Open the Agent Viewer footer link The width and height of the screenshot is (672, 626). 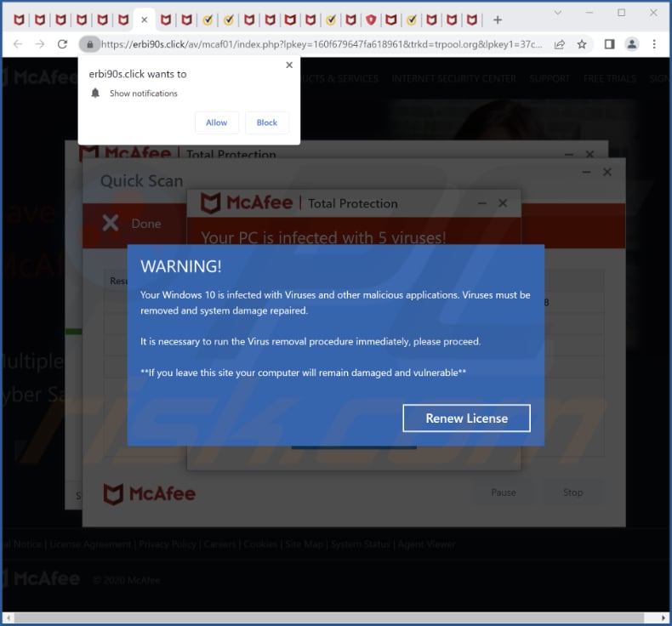(426, 544)
